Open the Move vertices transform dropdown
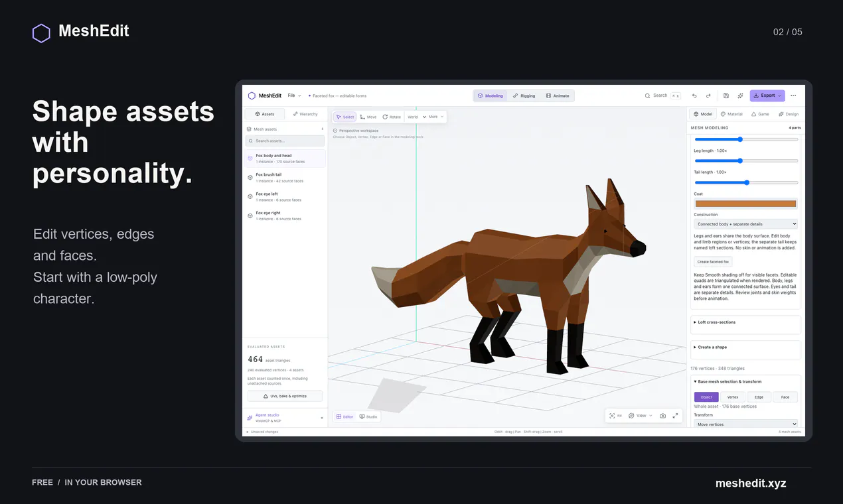 tap(746, 424)
